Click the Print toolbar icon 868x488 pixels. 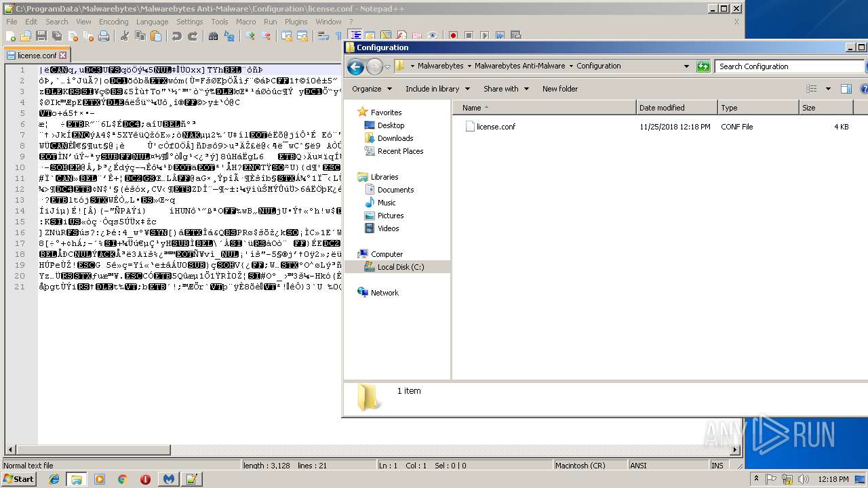coord(104,36)
